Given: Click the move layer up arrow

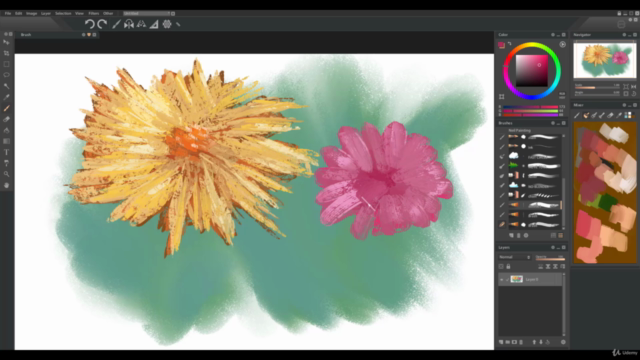Looking at the screenshot, I should point(534,342).
